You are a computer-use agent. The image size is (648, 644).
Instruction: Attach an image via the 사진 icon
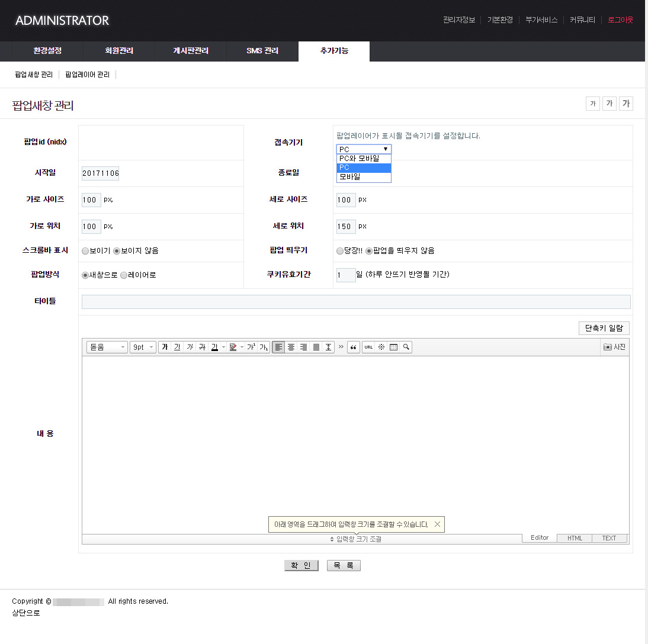615,347
